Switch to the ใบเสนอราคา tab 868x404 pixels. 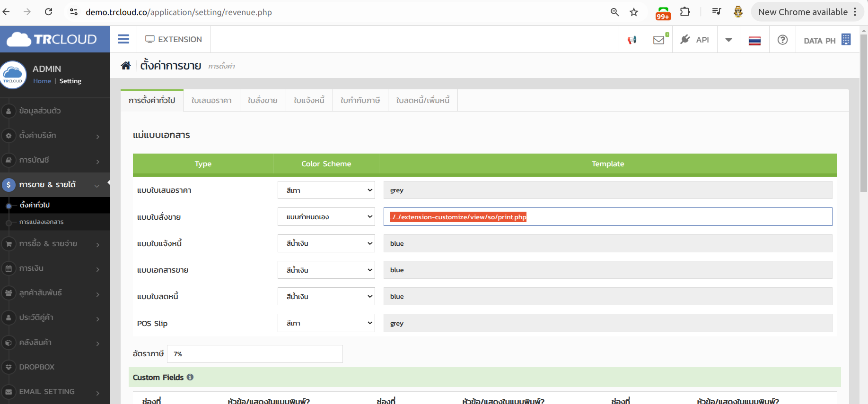211,101
